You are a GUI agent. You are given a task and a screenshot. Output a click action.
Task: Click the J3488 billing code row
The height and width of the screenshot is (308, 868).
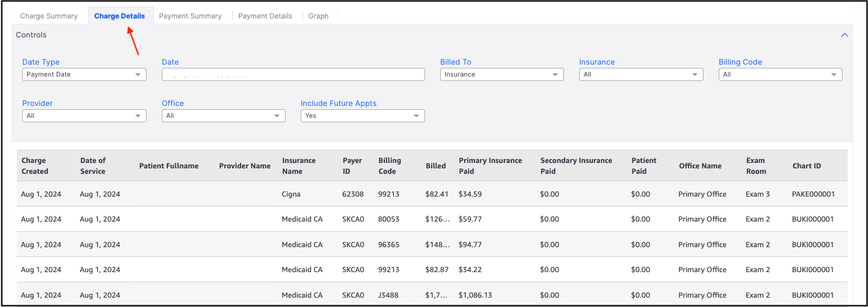click(388, 295)
